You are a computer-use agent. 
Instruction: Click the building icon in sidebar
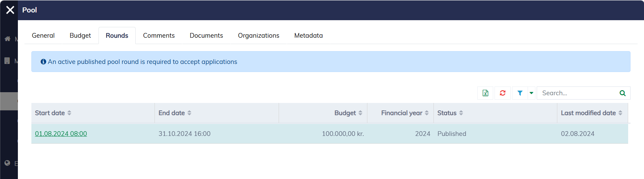pyautogui.click(x=7, y=61)
